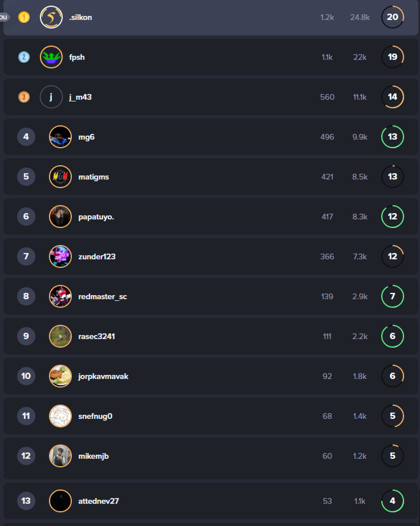Open rasec3241's avatar
Screen dimensions: 420x526
pos(60,336)
